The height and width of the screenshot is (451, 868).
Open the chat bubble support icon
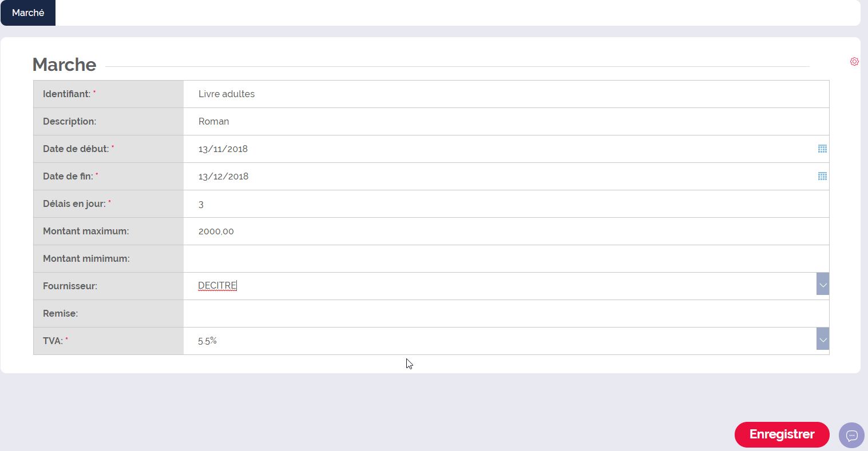(x=851, y=436)
